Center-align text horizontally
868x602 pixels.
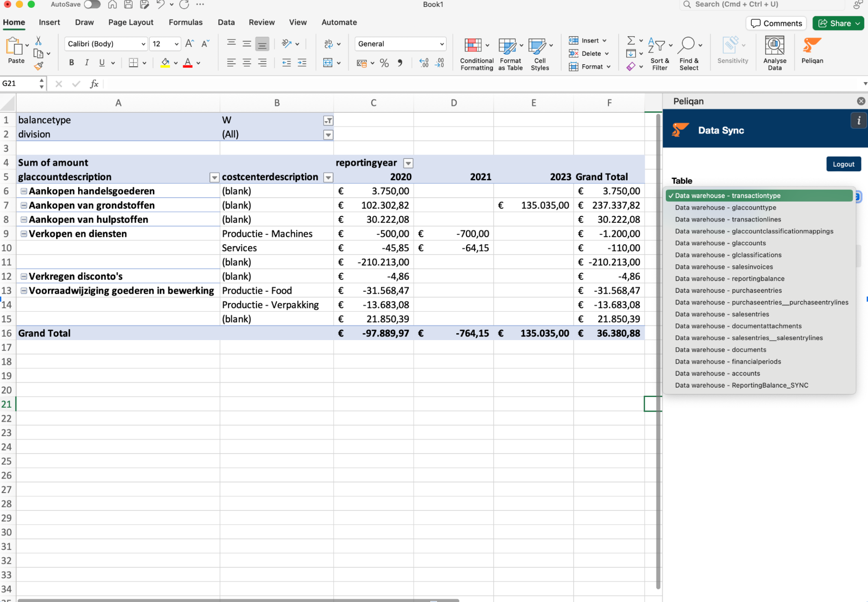(246, 63)
